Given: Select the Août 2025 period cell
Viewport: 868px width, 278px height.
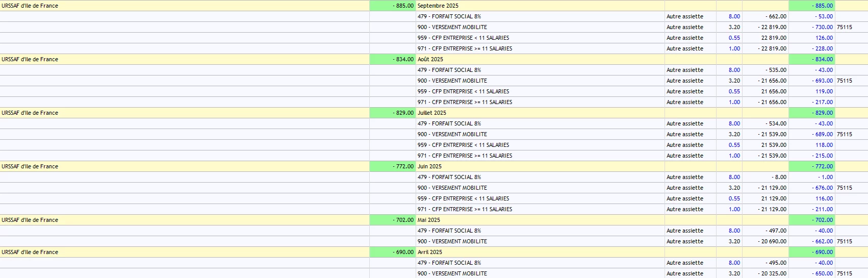Looking at the screenshot, I should [x=540, y=59].
